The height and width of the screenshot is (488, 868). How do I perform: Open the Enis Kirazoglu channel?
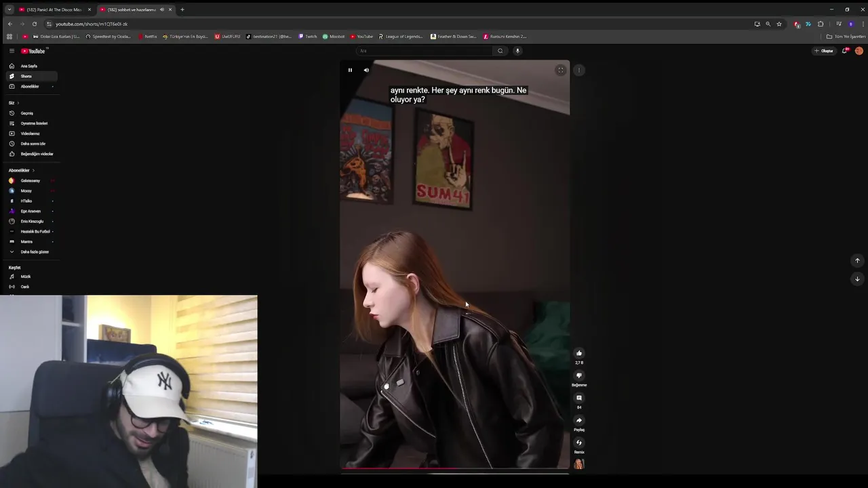point(31,222)
